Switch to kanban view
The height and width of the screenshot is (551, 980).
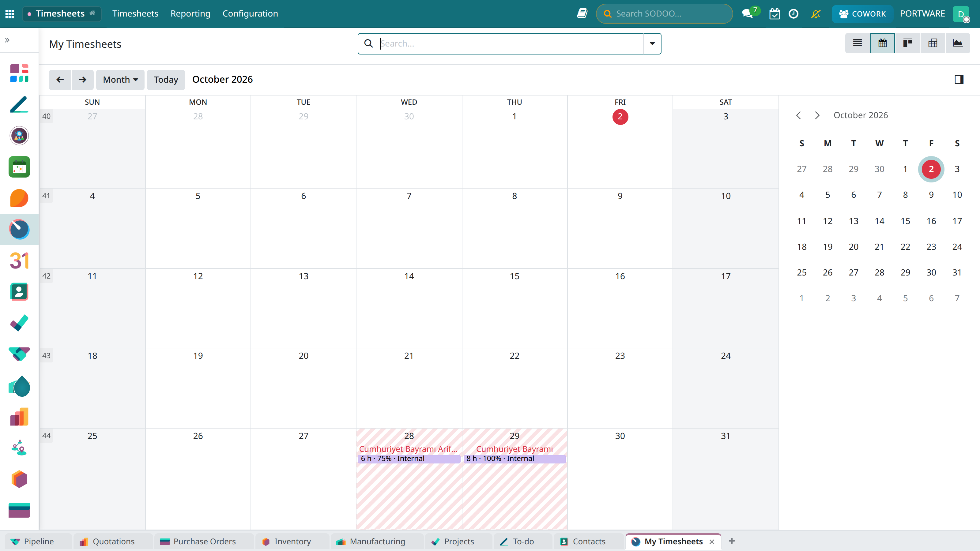click(x=908, y=43)
